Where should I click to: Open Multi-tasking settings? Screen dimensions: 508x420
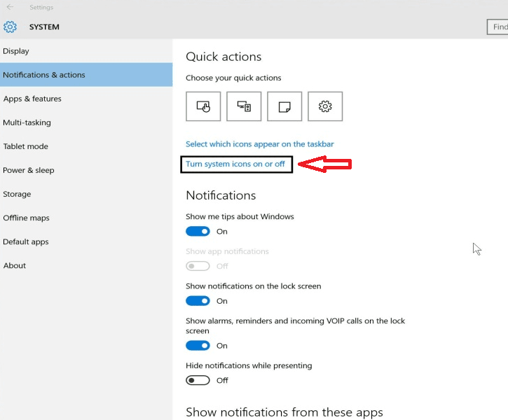86,122
